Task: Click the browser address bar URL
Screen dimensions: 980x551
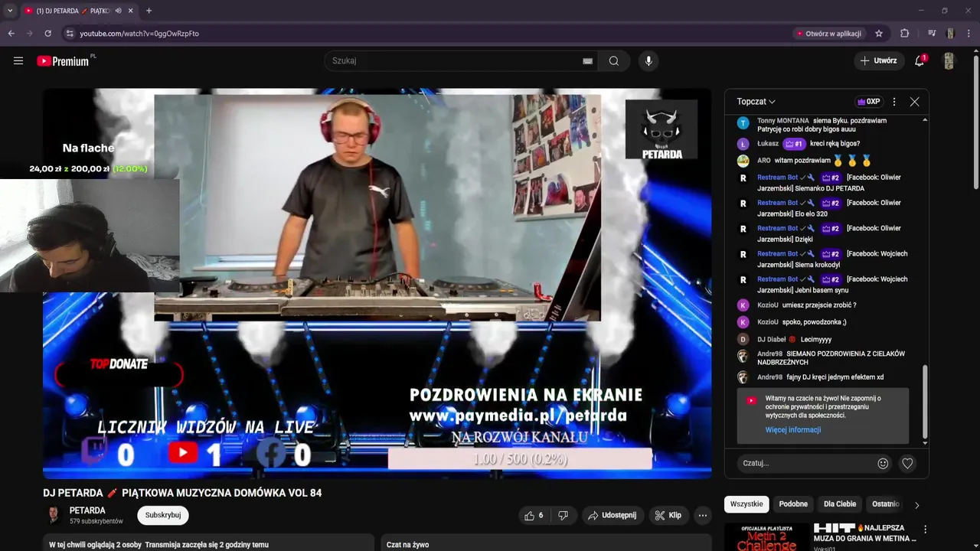Action: click(x=139, y=34)
